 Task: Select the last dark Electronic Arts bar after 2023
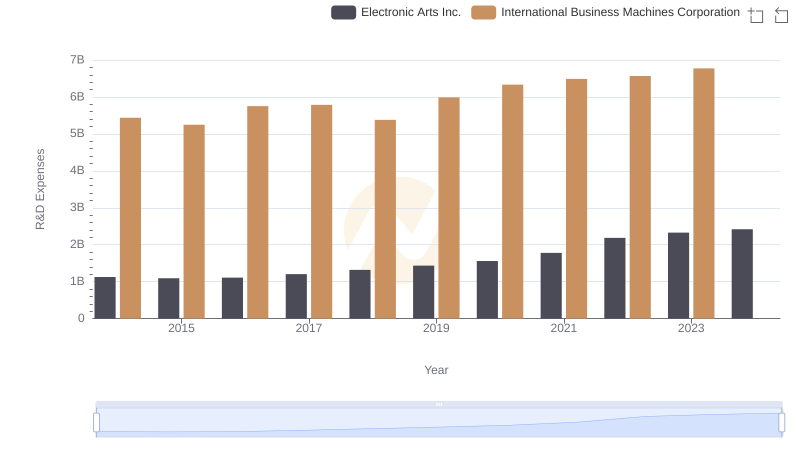[742, 274]
